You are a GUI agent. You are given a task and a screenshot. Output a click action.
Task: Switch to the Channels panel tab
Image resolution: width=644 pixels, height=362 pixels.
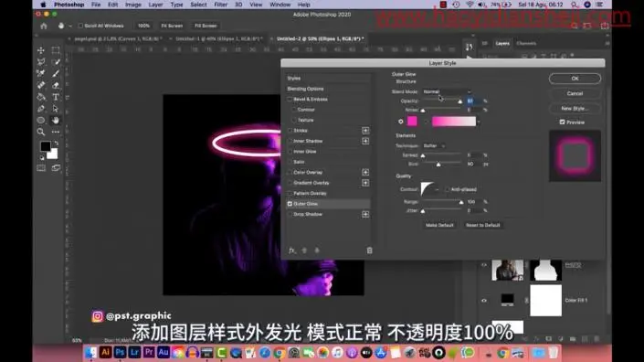click(526, 43)
